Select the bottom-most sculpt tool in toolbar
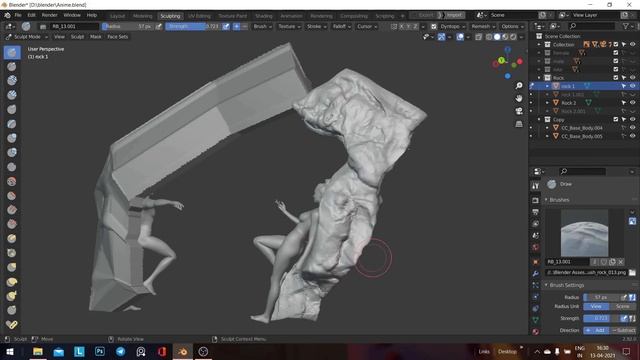The image size is (640, 360). coord(12,324)
